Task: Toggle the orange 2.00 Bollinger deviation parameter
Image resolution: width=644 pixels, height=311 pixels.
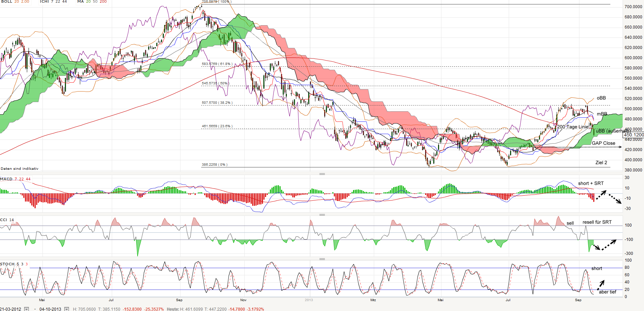Action: pyautogui.click(x=25, y=2)
